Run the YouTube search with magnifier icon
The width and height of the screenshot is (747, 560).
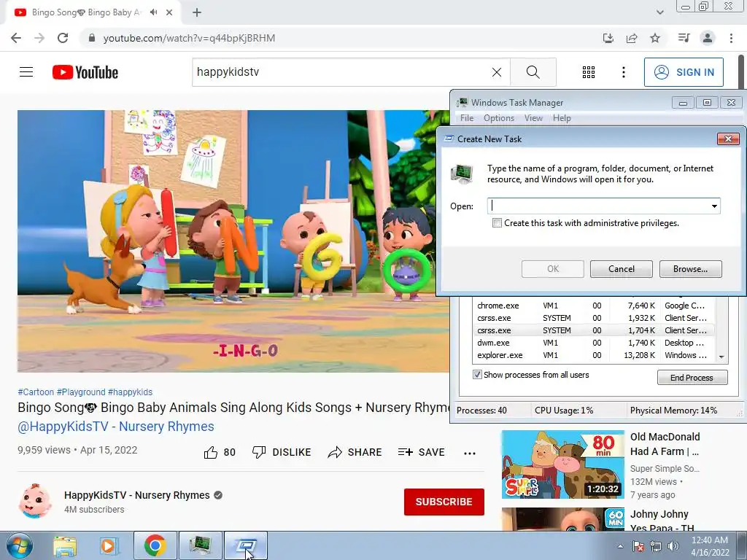point(533,72)
